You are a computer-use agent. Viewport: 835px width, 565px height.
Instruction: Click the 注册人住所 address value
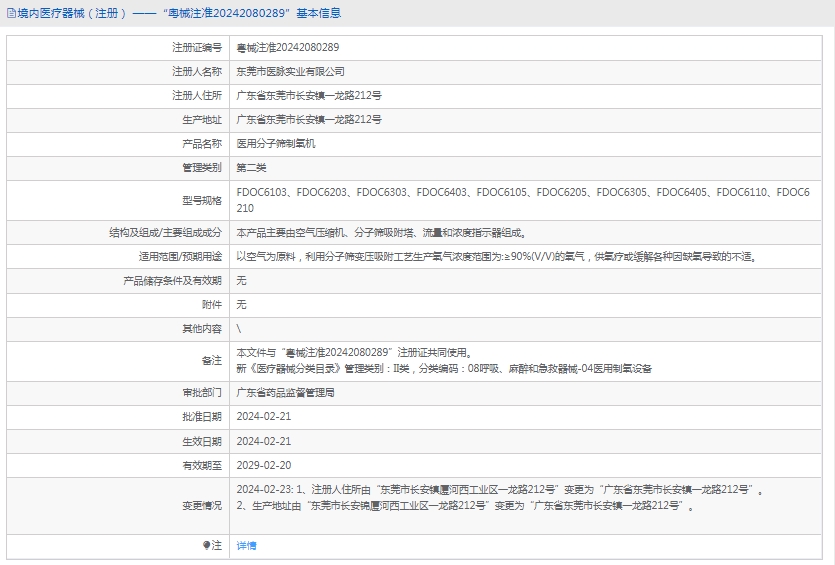308,95
